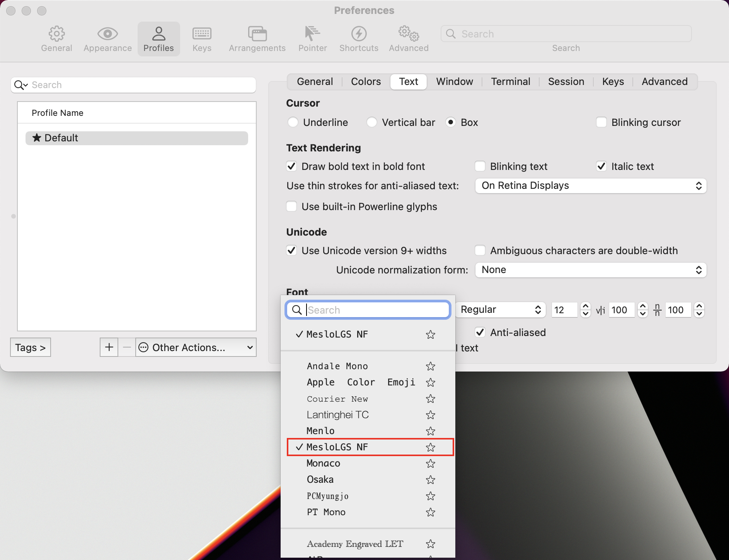Screen dimensions: 729x560
Task: Click the add profile plus button
Action: [x=109, y=347]
